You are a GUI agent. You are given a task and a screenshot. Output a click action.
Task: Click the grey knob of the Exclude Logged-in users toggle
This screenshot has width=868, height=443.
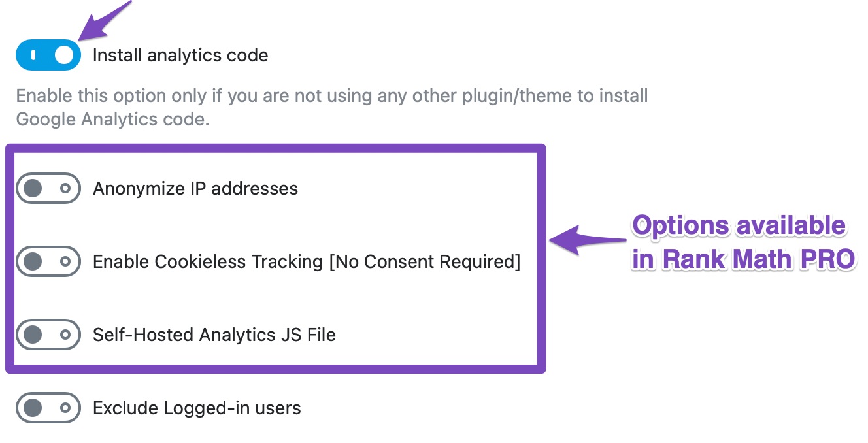33,408
